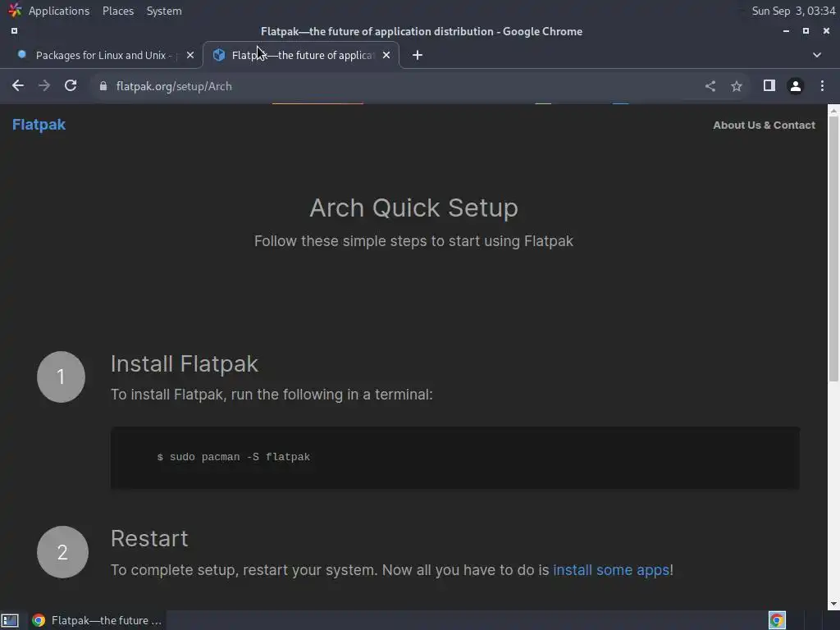Open the Places menu
The height and width of the screenshot is (630, 840).
pos(118,11)
